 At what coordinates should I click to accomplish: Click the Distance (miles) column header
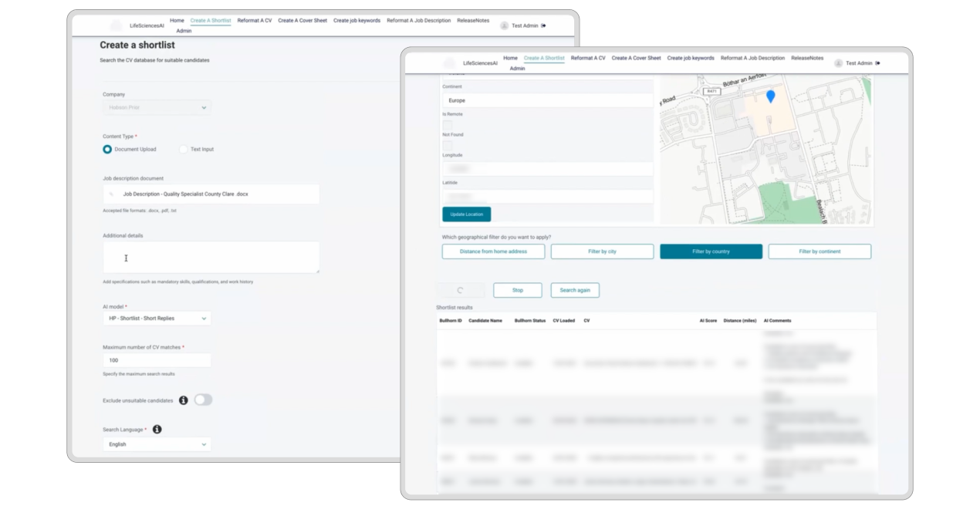coord(740,321)
